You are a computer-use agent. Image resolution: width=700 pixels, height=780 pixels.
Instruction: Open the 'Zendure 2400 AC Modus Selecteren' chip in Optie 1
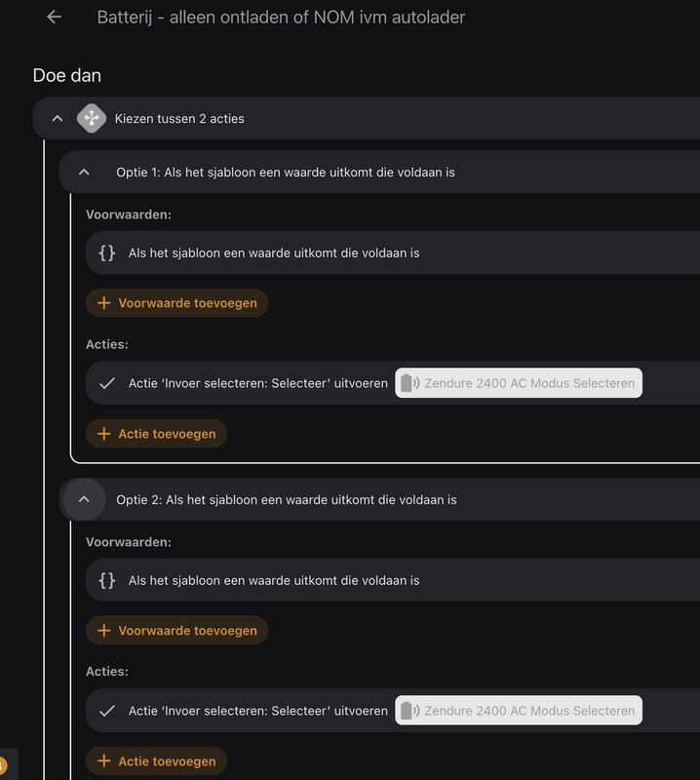[x=518, y=383]
